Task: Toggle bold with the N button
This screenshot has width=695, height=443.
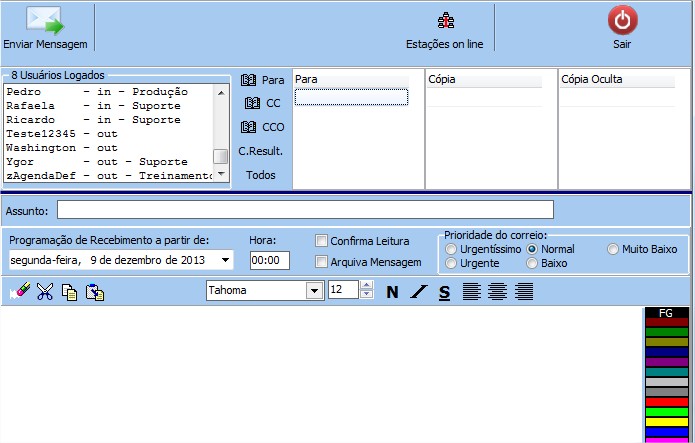Action: tap(392, 291)
